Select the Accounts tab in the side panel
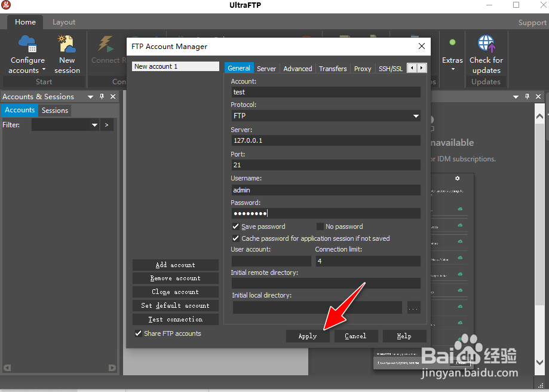This screenshot has width=549, height=392. click(20, 110)
